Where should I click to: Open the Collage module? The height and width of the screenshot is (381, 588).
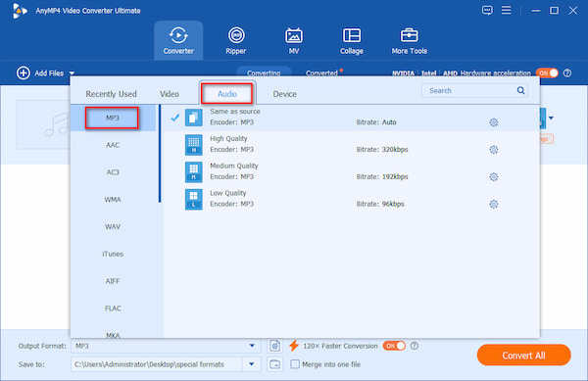[x=352, y=40]
